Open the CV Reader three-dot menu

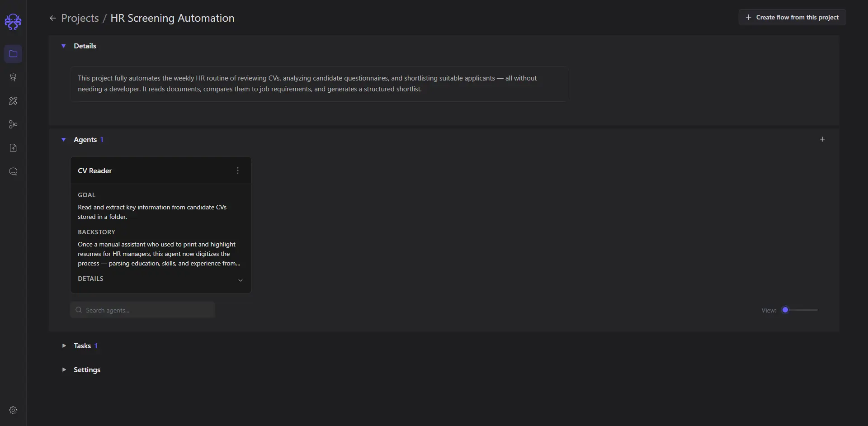(238, 170)
